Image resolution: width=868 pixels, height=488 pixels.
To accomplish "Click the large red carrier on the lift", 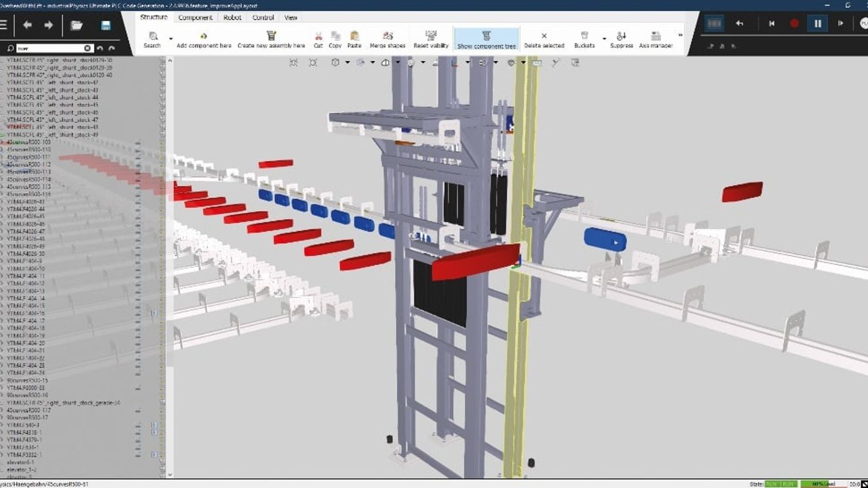I will [x=475, y=261].
